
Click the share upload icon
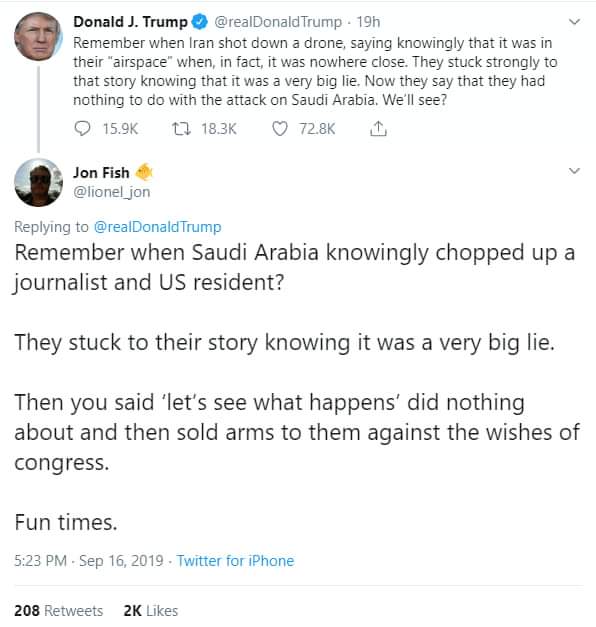(378, 128)
